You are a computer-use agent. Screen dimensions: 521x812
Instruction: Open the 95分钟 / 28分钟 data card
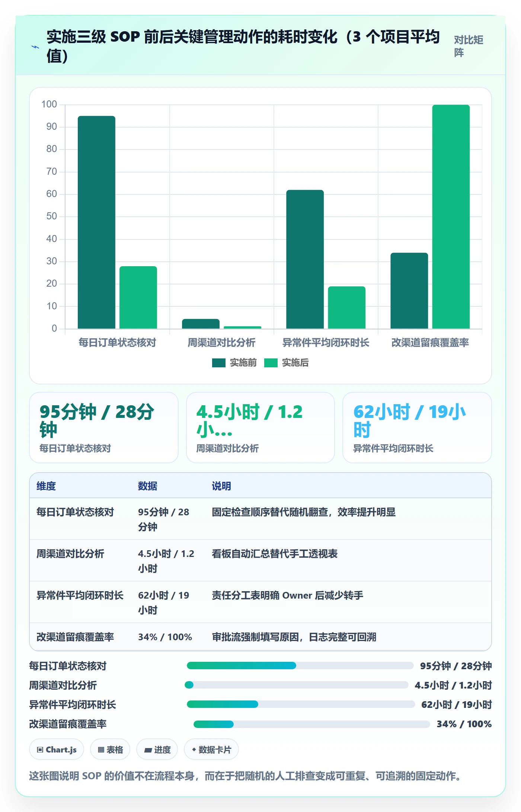pos(104,428)
